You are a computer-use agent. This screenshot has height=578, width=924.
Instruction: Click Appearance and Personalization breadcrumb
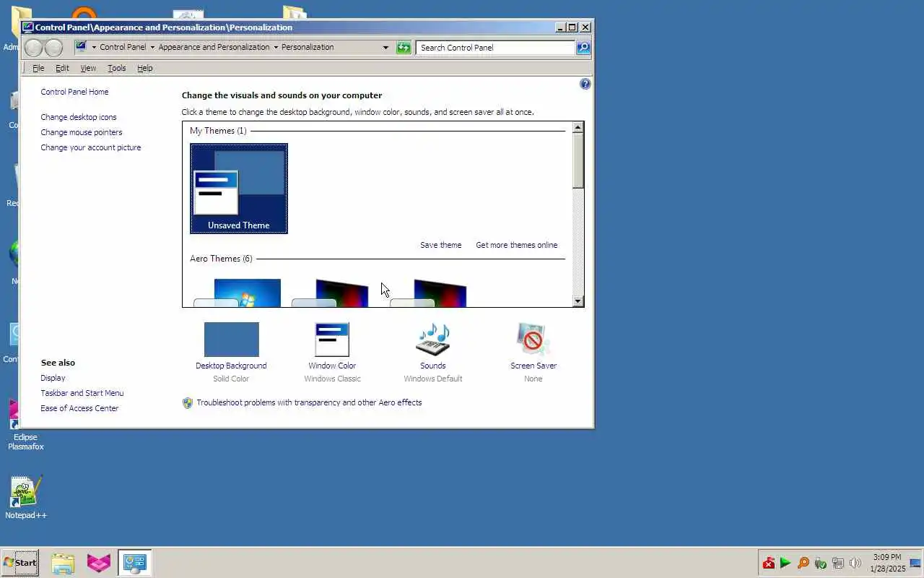(214, 47)
